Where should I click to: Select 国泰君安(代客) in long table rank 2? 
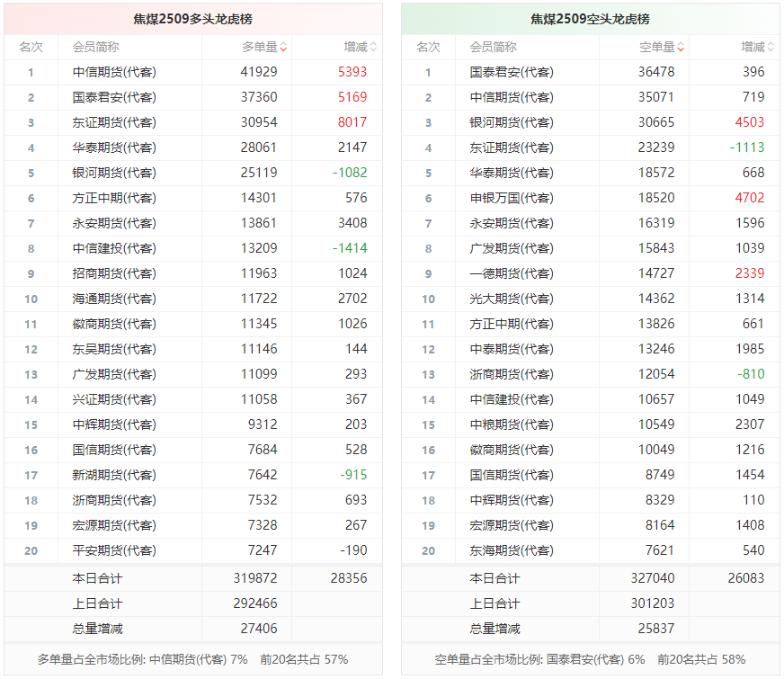click(114, 97)
